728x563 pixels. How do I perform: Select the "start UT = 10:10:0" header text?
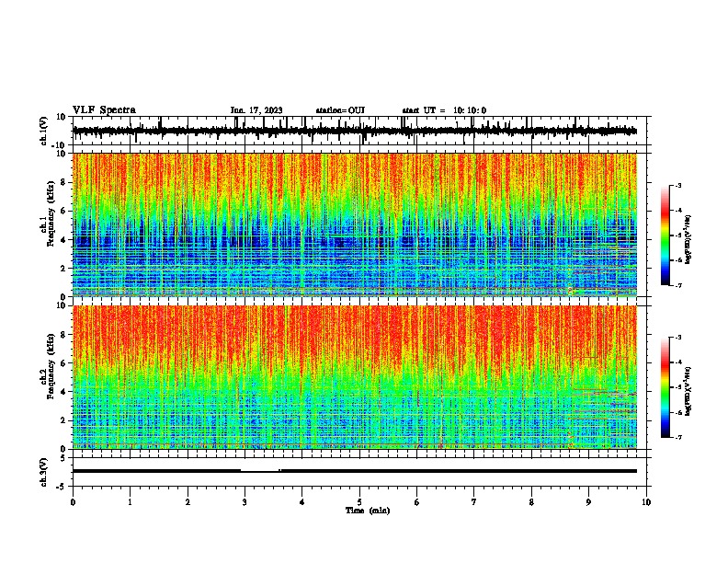point(444,110)
